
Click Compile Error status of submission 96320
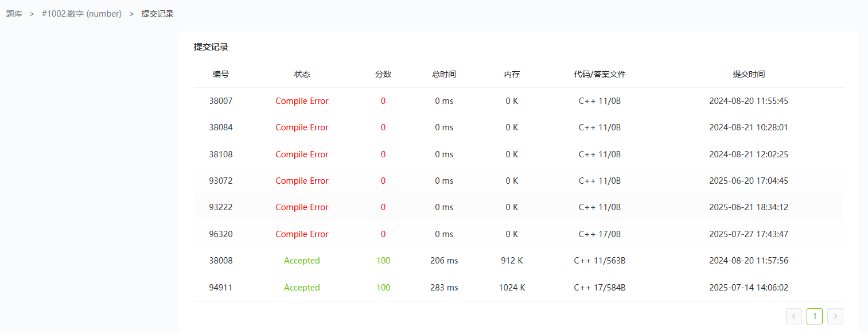(302, 234)
